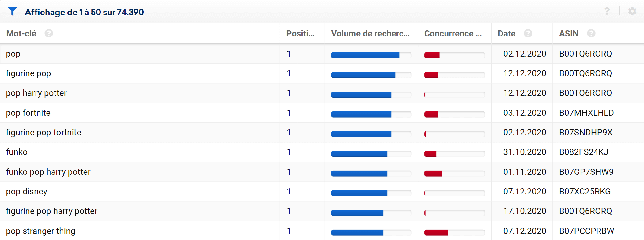Show help for Mot-clé column

point(49,33)
